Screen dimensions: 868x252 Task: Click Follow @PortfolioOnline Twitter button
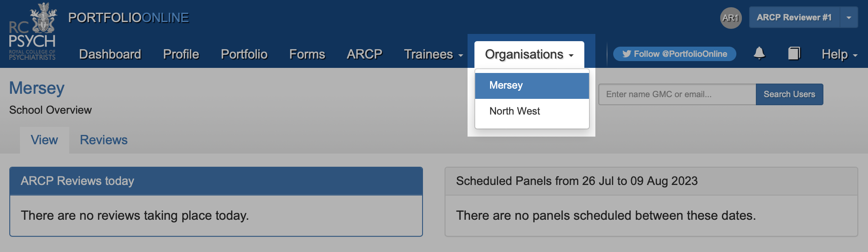tap(674, 54)
